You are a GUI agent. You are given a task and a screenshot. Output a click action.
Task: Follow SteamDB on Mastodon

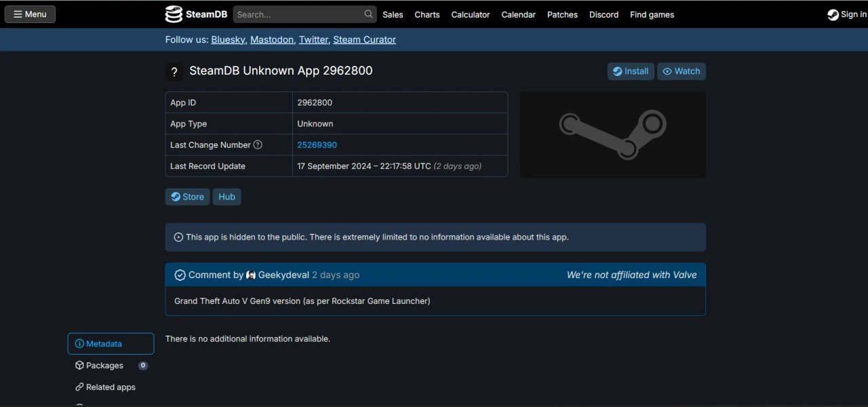[x=272, y=39]
